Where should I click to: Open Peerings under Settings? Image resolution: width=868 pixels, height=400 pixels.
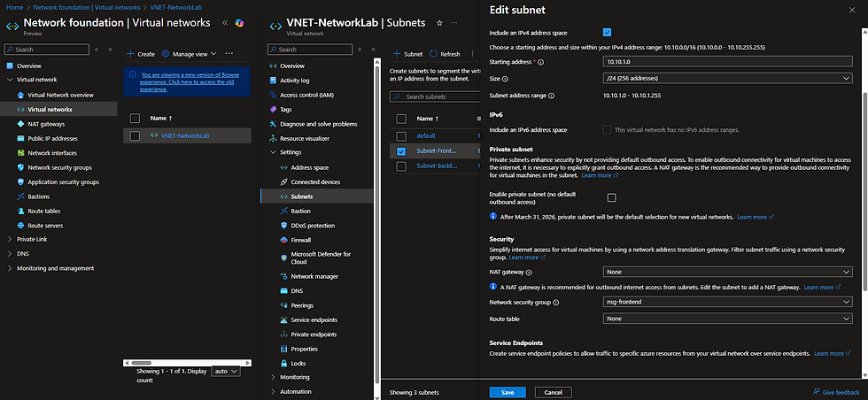coord(302,305)
